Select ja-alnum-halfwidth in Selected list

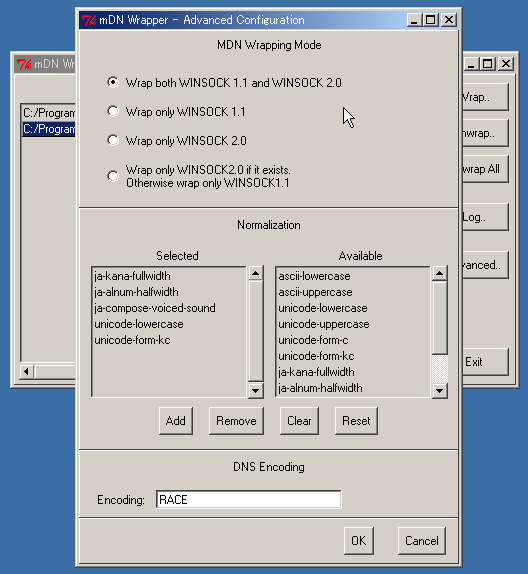coord(137,292)
